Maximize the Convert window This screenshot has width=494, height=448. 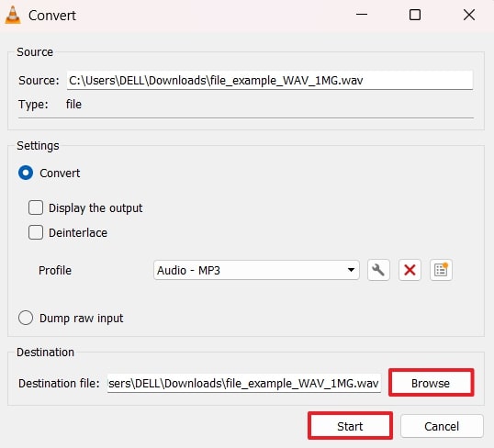[415, 15]
